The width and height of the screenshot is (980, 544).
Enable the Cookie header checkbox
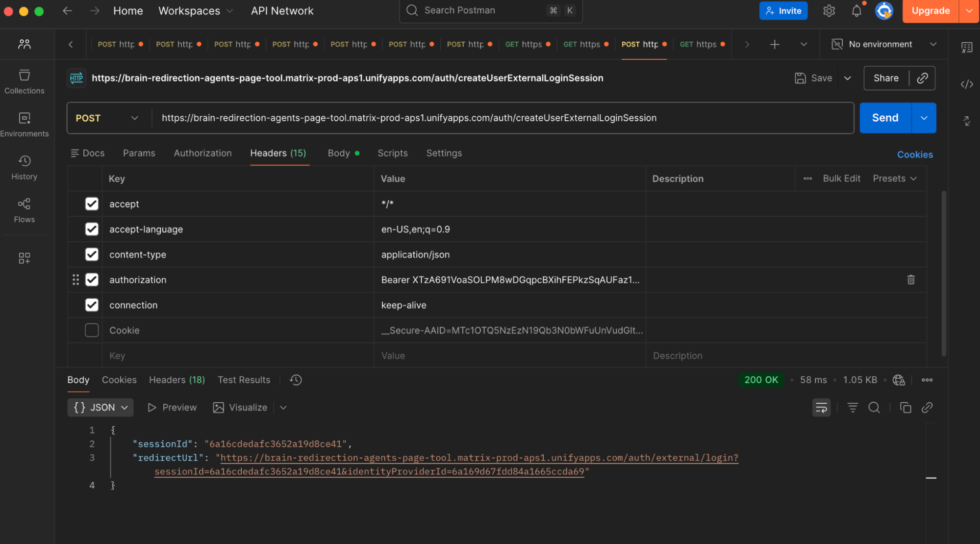click(92, 330)
